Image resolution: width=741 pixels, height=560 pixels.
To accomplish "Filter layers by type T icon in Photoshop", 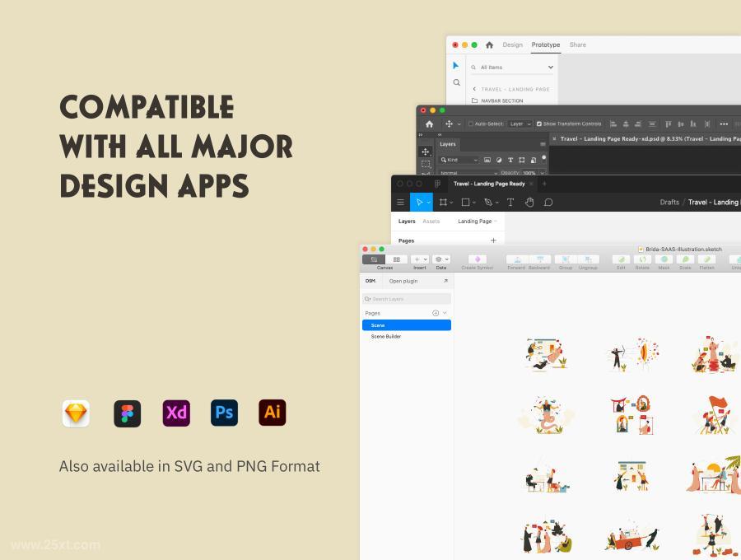I will tap(510, 160).
